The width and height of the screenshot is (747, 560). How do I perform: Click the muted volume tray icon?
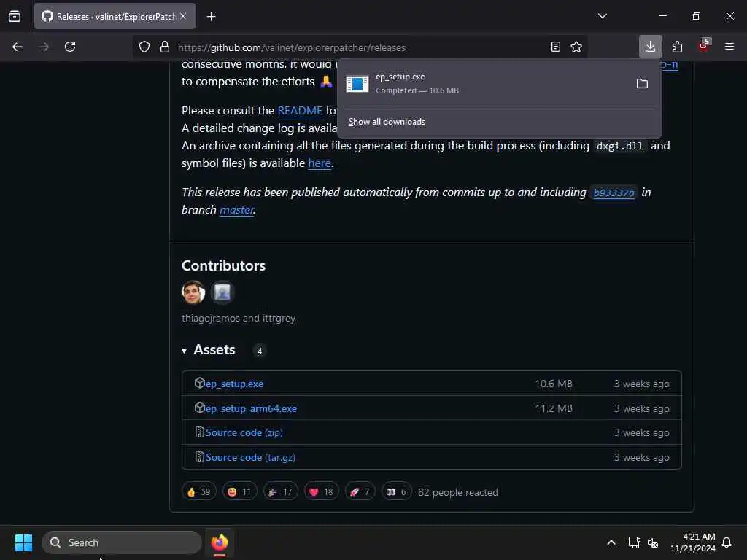(x=653, y=542)
